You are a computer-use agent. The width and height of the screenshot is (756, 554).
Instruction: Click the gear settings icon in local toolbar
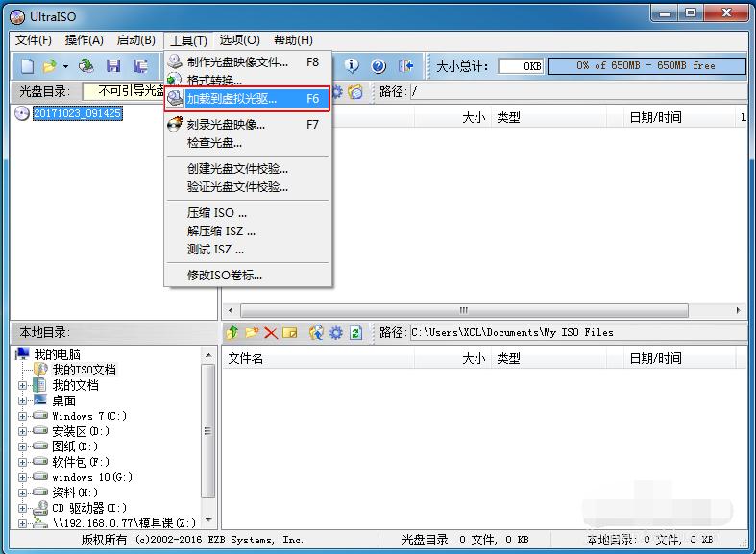[x=335, y=333]
